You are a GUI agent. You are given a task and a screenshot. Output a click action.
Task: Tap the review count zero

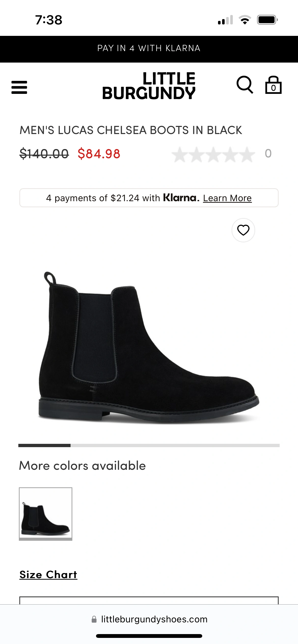pos(268,154)
